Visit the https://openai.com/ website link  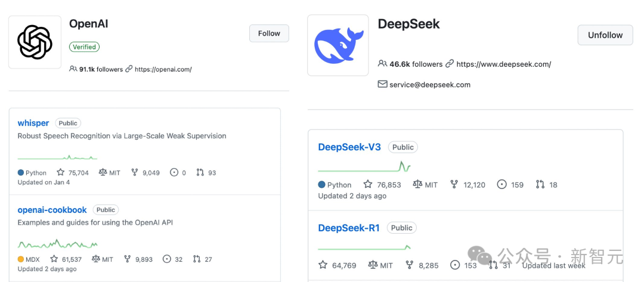163,69
